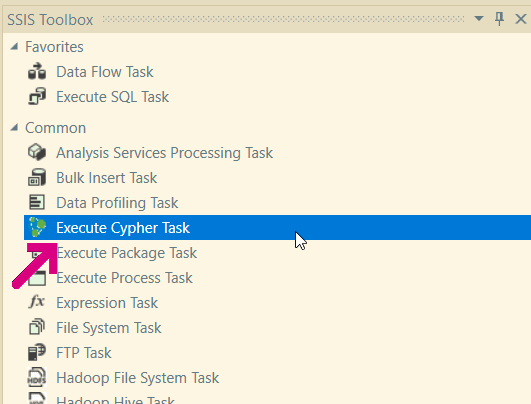Close the SSIS Toolbox panel
This screenshot has width=531, height=404.
521,19
